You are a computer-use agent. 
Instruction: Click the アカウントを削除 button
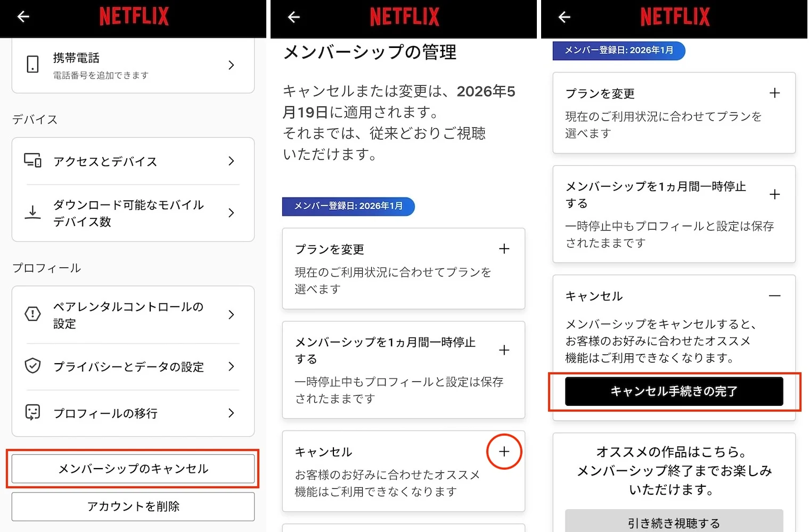133,506
